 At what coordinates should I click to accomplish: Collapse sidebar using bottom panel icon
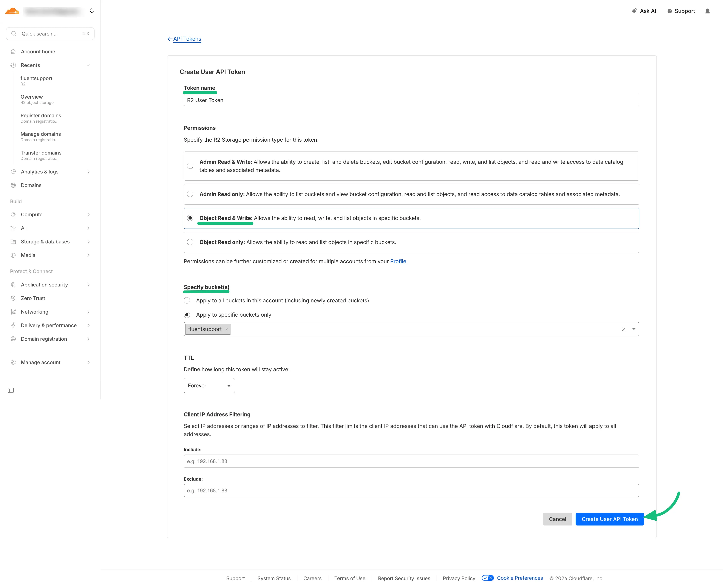pos(11,390)
